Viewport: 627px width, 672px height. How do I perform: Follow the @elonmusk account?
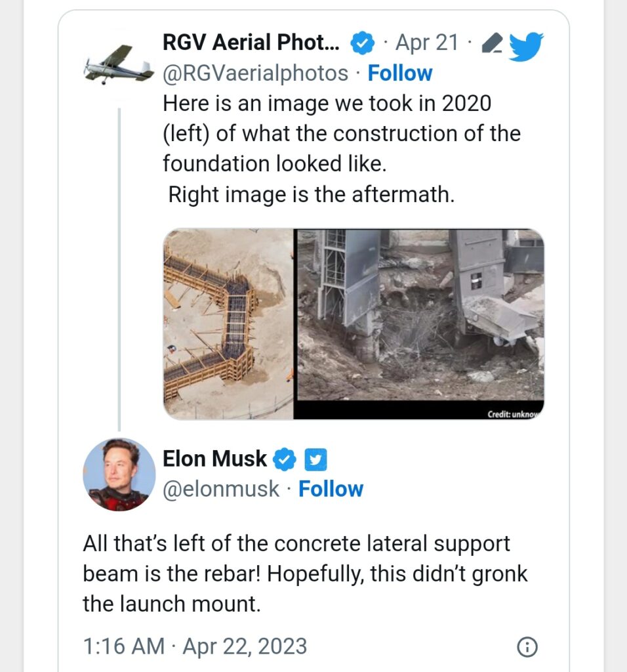331,489
